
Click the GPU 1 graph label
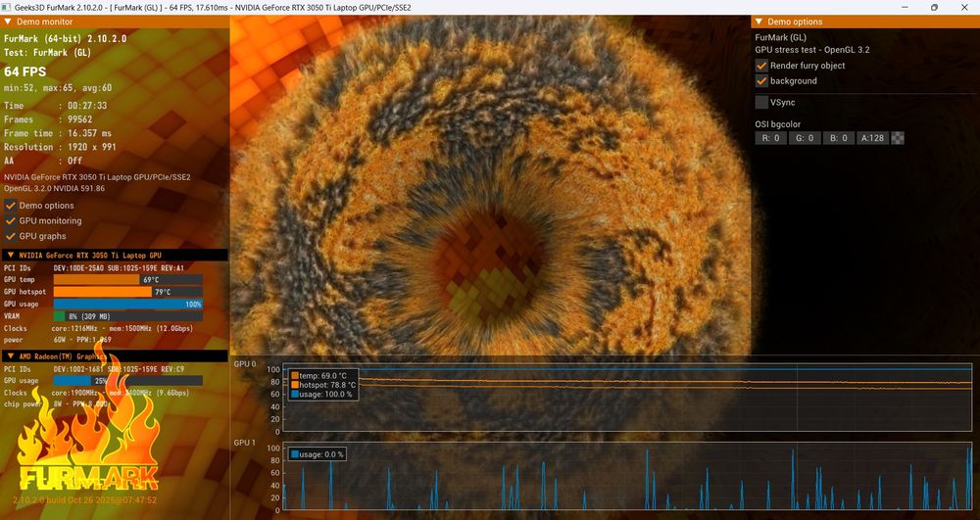(244, 443)
